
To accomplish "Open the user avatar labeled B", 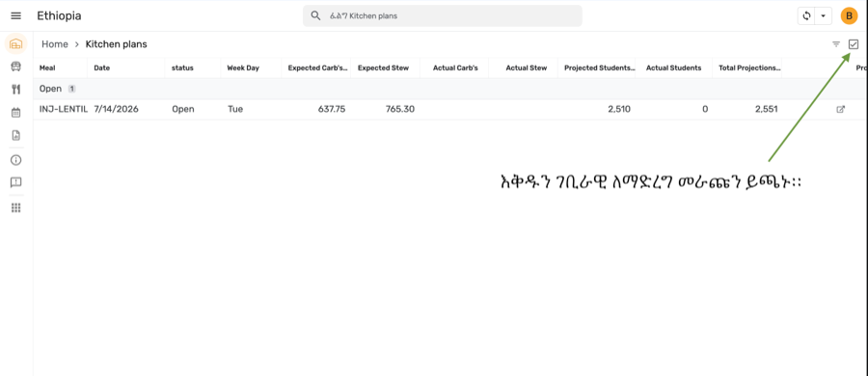I will 849,15.
